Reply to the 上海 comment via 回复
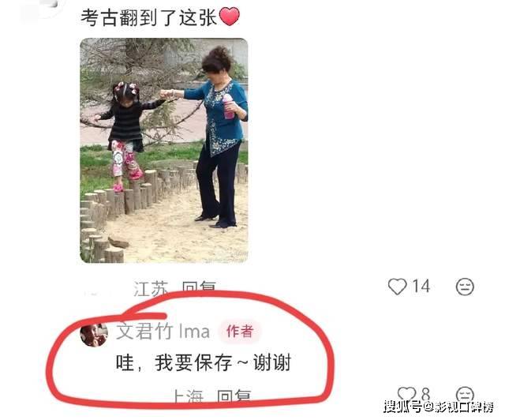505x420 pixels. point(234,396)
